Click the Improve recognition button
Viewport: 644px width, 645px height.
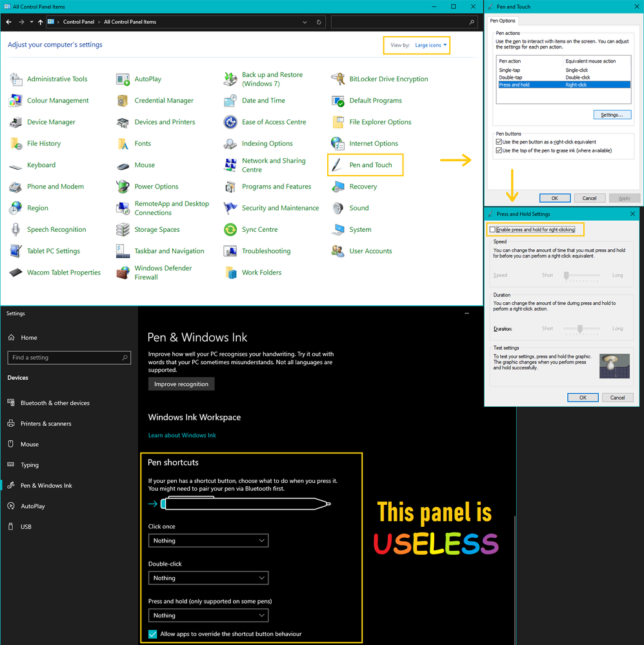click(181, 384)
